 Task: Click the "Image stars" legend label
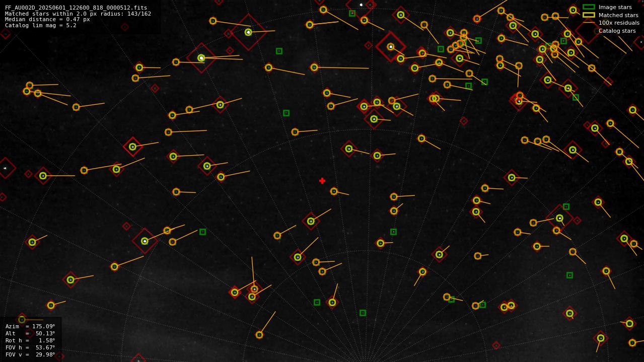pos(615,7)
